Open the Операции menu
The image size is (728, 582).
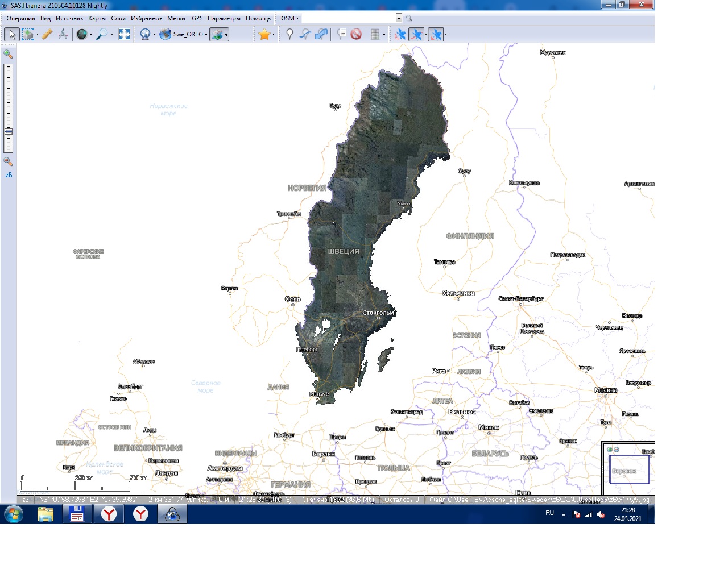coord(21,18)
